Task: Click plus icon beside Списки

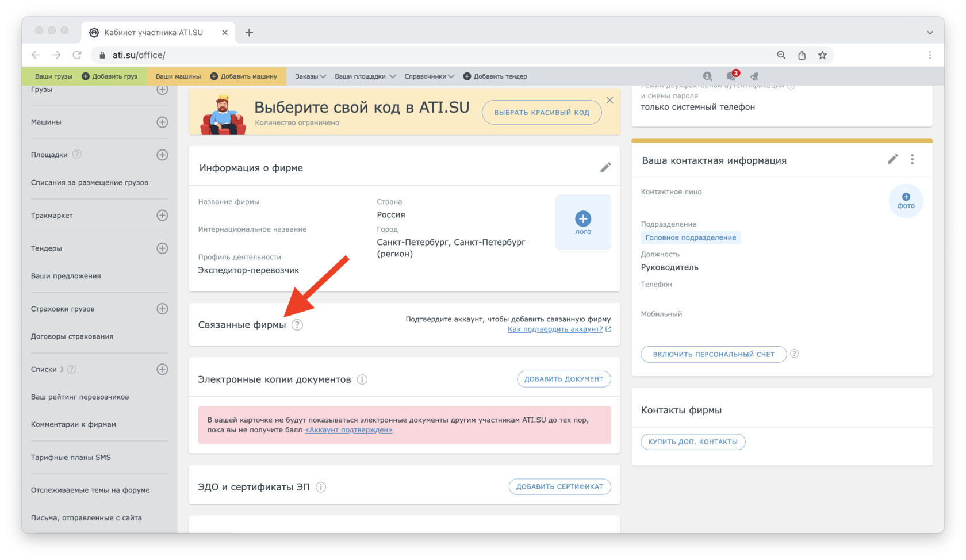Action: pyautogui.click(x=162, y=369)
